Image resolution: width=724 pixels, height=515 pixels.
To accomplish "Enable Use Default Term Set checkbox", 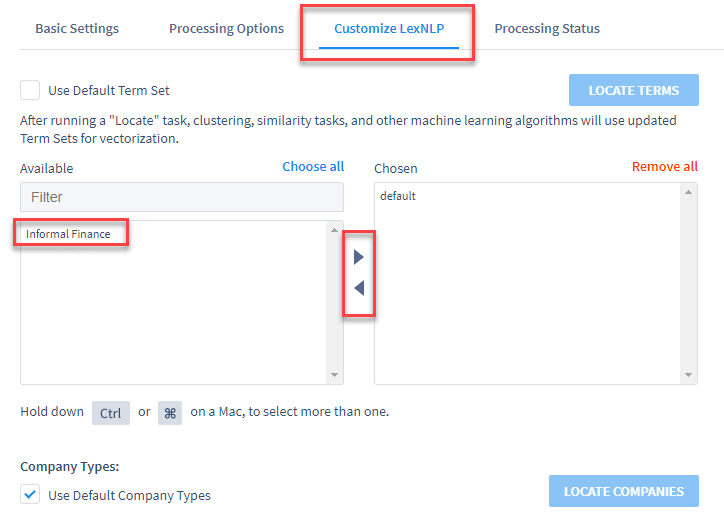I will [30, 90].
